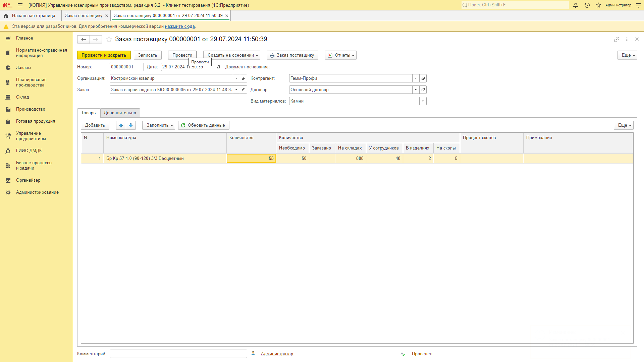
Task: Move the row up with the blue arrow
Action: pos(121,125)
